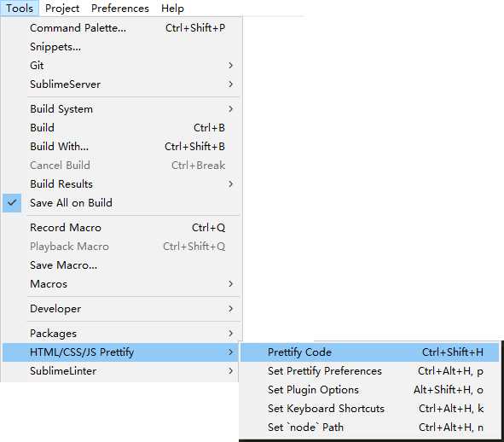Select Command Palette... entry
The width and height of the screenshot is (504, 442).
pos(120,28)
